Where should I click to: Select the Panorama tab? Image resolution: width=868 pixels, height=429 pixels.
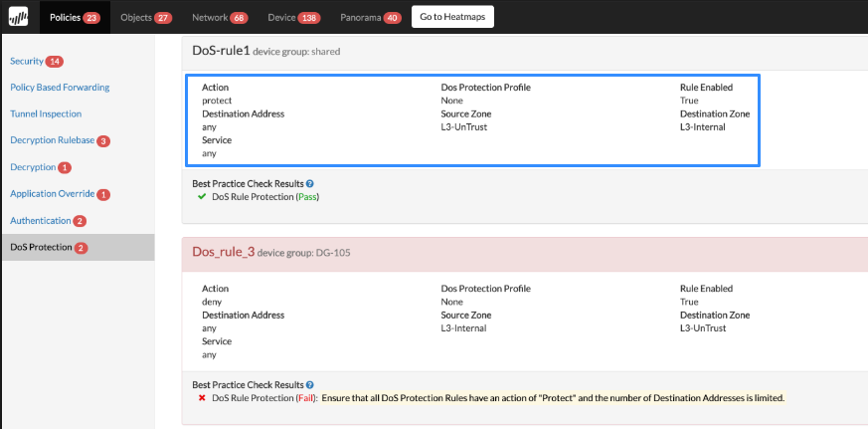[371, 17]
